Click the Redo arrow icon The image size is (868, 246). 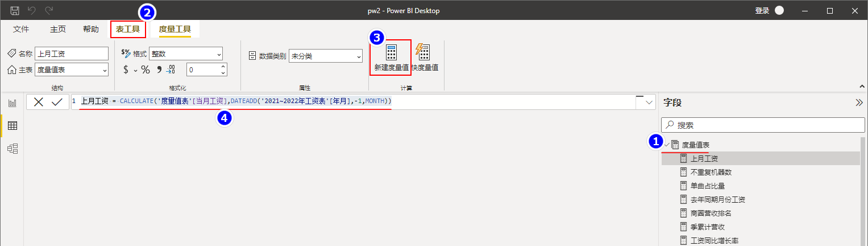[49, 11]
